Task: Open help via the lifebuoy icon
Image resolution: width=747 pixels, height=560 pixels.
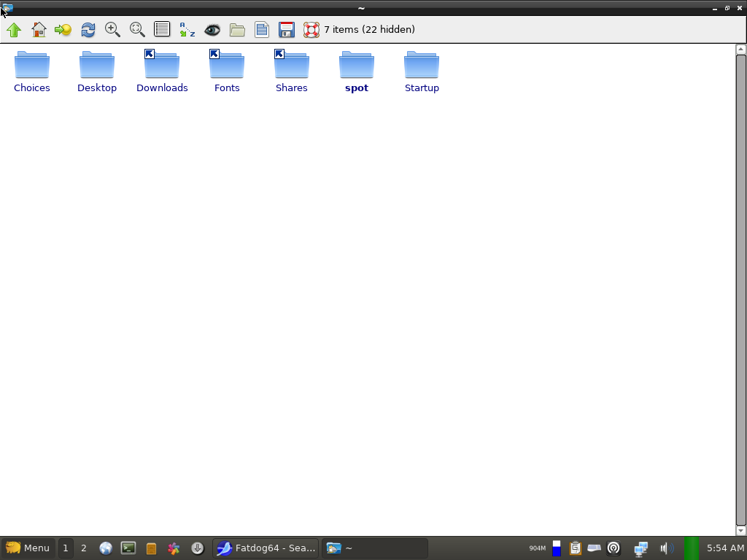Action: [311, 30]
